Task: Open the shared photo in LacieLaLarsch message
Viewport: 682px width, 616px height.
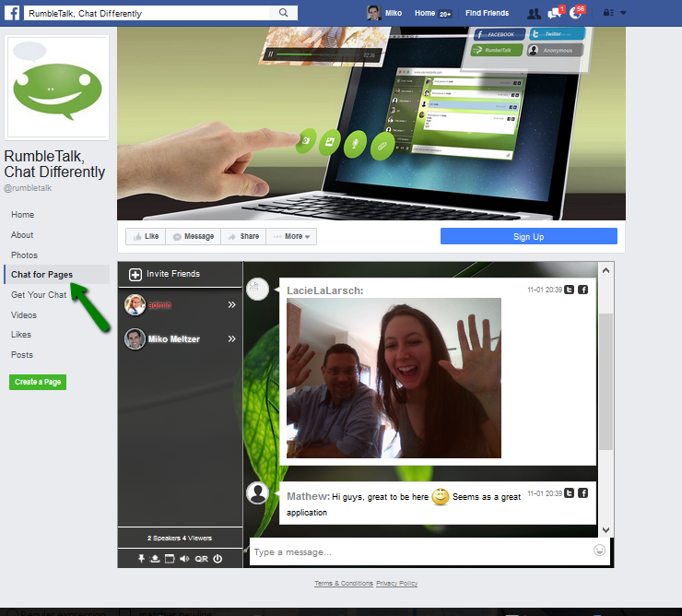Action: click(x=394, y=378)
